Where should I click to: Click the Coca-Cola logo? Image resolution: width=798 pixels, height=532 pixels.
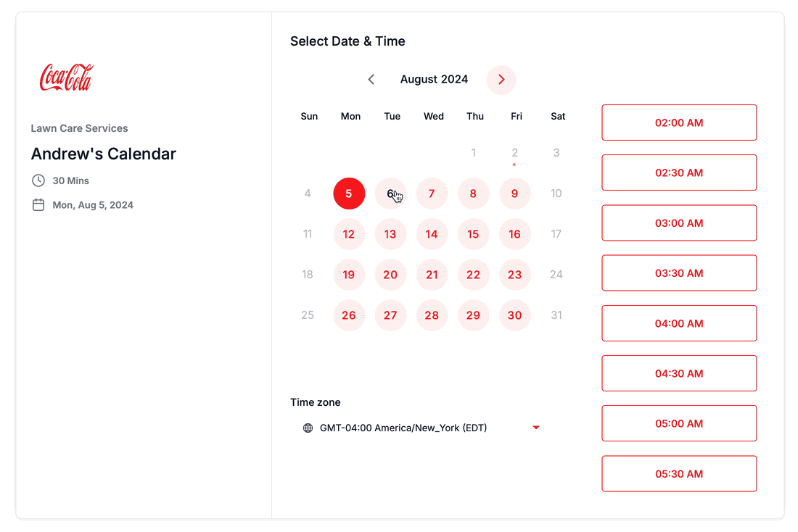click(x=67, y=78)
